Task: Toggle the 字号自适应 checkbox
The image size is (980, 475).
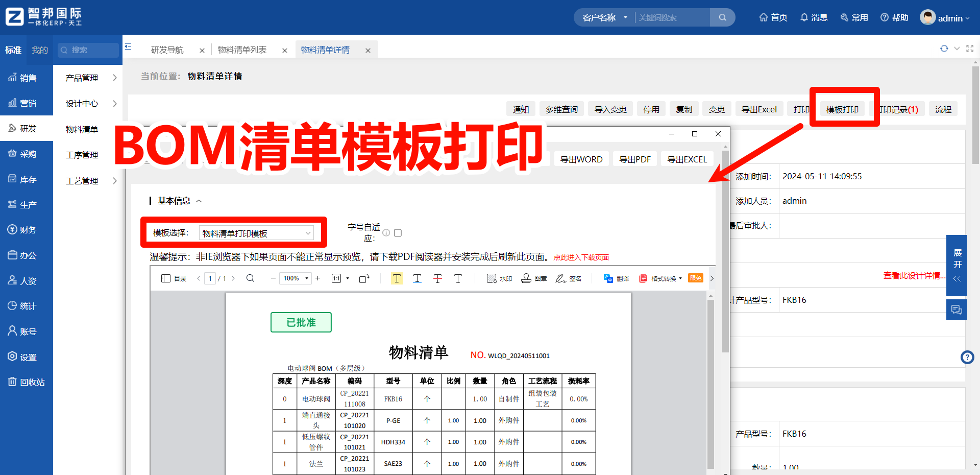Action: (x=398, y=233)
